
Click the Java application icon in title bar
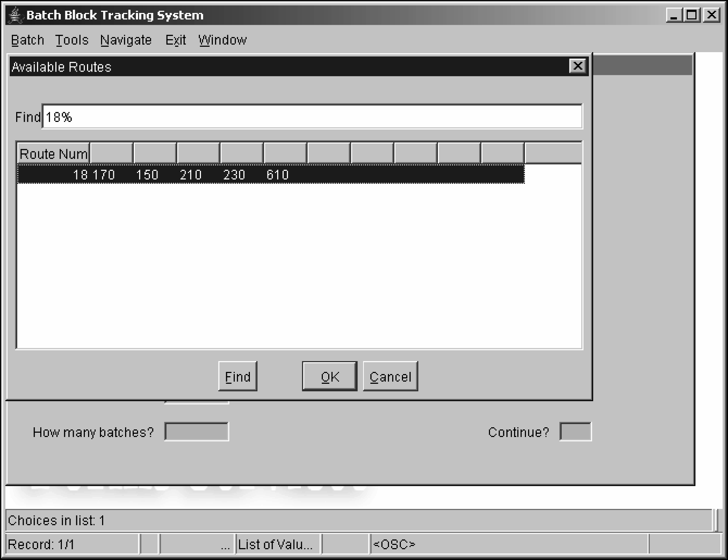click(x=15, y=15)
